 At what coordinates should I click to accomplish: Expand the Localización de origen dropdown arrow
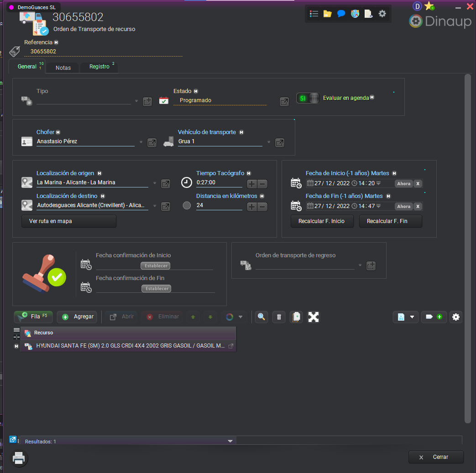(155, 183)
